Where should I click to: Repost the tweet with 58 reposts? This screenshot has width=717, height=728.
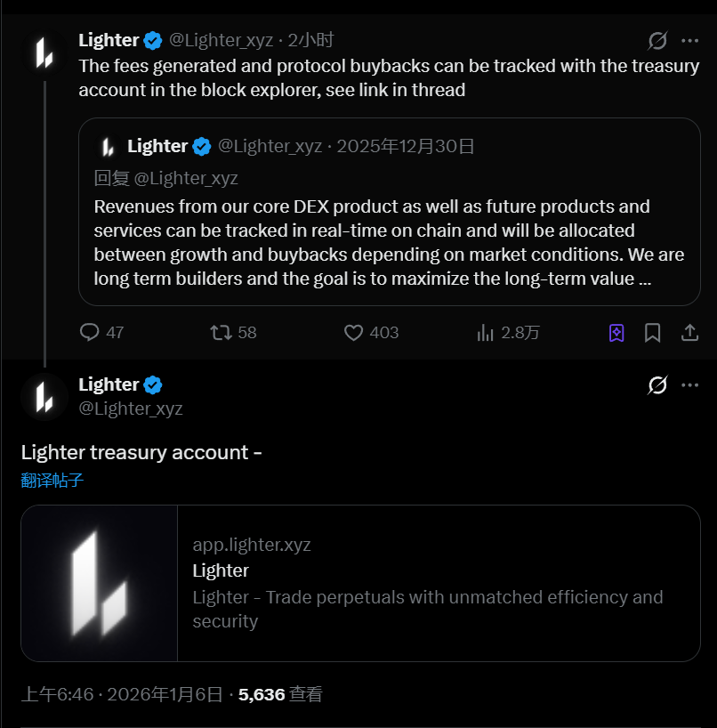click(x=221, y=333)
